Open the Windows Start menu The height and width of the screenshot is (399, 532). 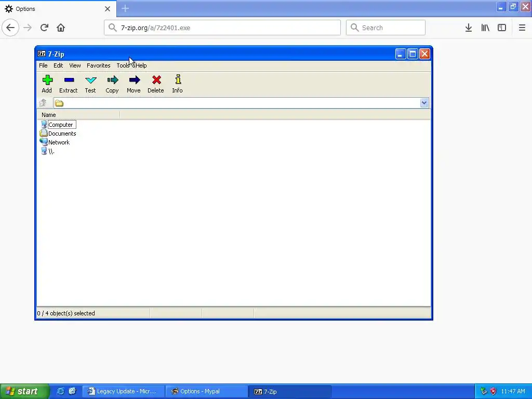[x=25, y=391]
